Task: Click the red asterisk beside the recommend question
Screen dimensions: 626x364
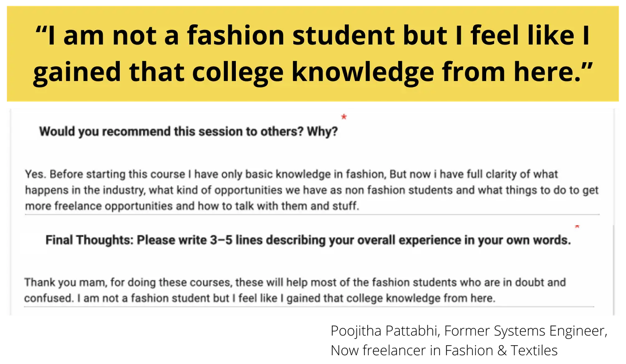Action: tap(344, 117)
